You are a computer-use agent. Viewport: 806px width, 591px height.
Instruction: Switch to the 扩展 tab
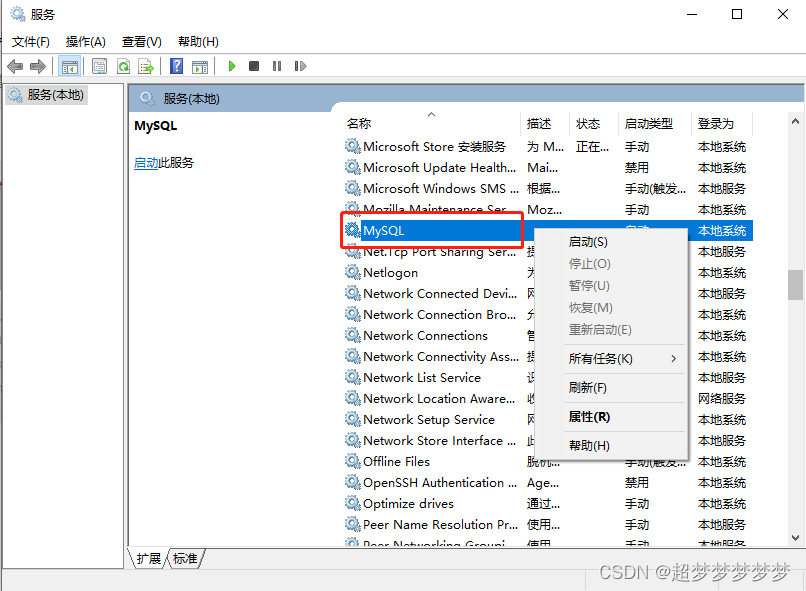pos(149,559)
